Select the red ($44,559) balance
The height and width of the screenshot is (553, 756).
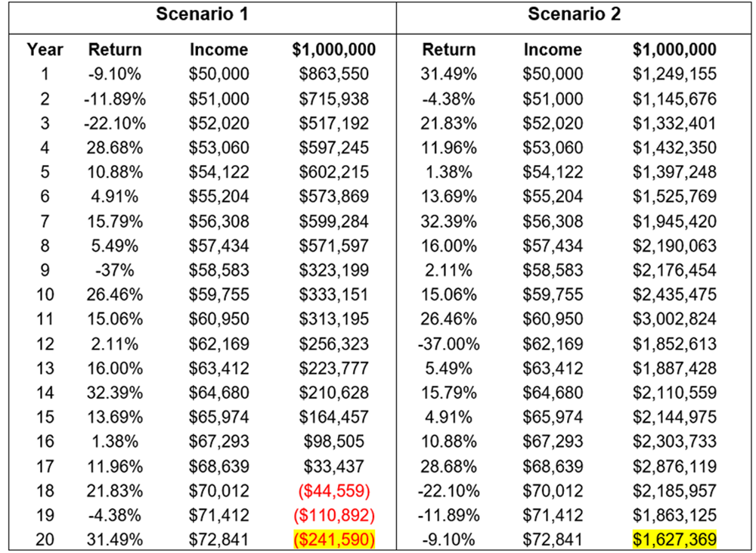point(333,491)
